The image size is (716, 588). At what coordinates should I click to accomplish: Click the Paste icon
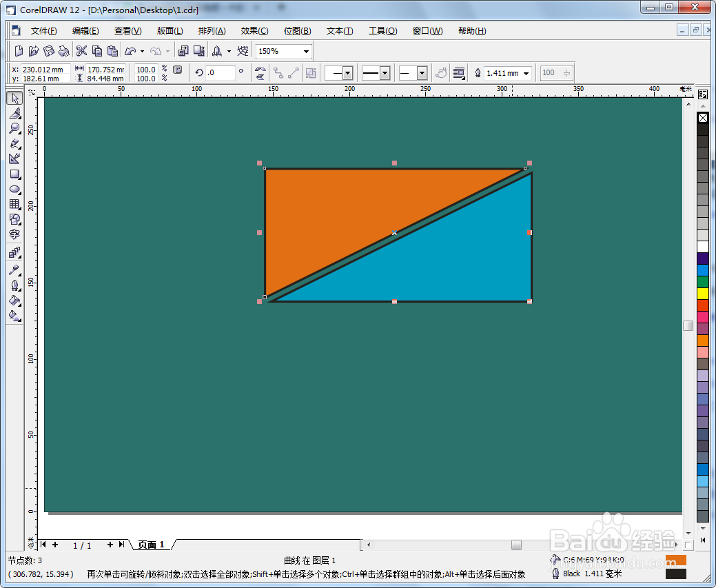pyautogui.click(x=112, y=51)
